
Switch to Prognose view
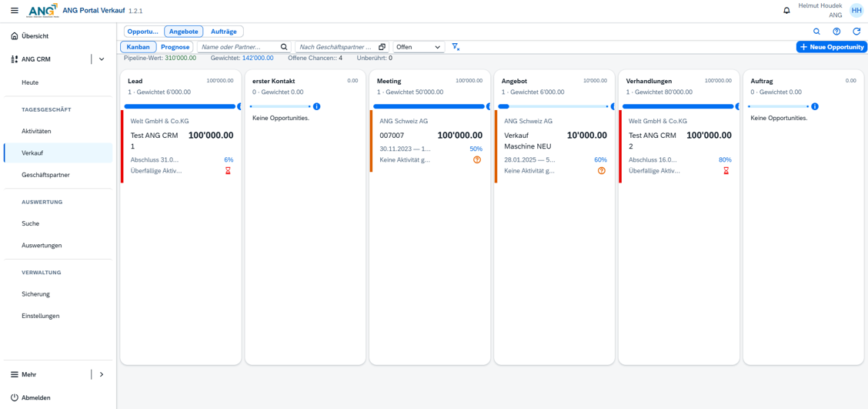(x=175, y=47)
